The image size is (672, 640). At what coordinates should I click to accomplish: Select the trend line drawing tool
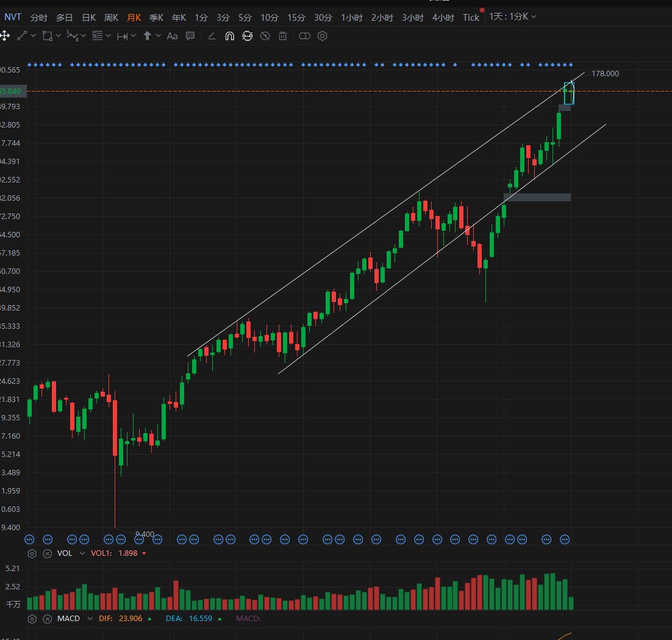click(22, 36)
